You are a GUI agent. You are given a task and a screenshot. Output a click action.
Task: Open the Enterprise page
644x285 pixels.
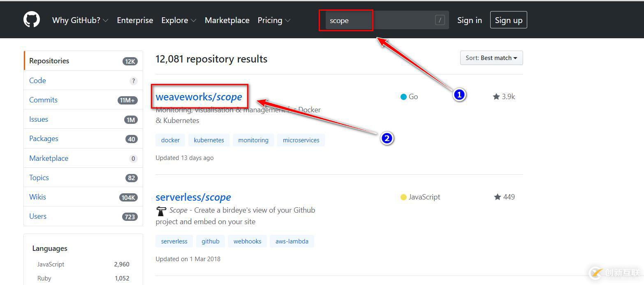135,20
